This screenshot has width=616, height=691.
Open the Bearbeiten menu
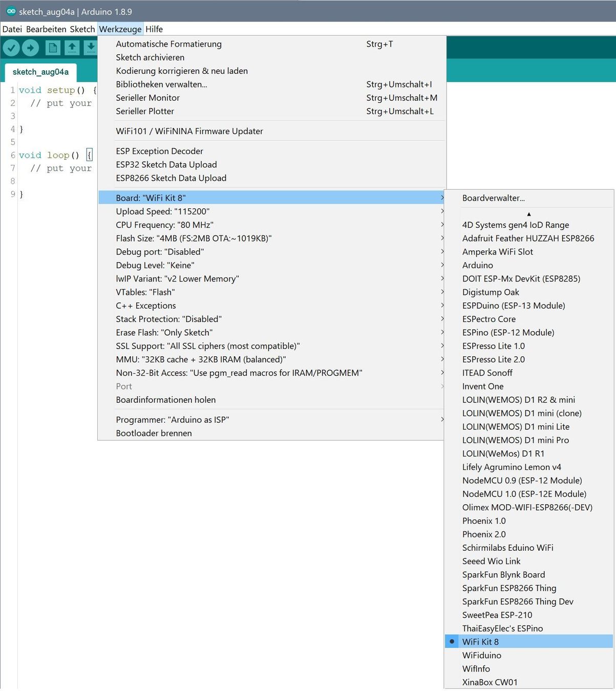46,29
